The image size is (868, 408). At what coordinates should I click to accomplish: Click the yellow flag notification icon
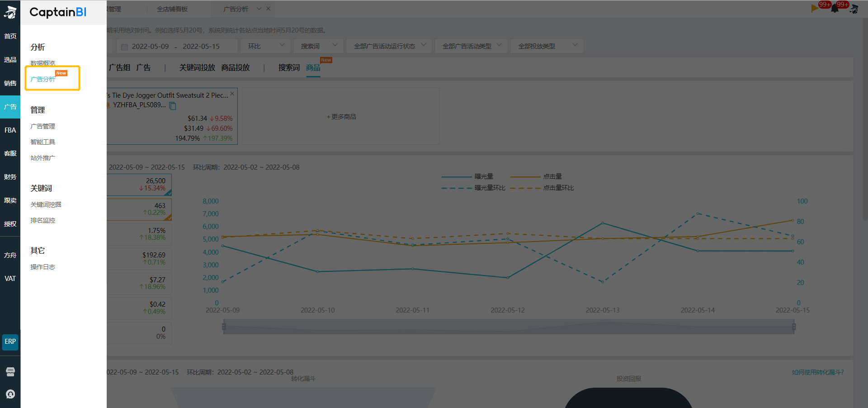point(815,8)
